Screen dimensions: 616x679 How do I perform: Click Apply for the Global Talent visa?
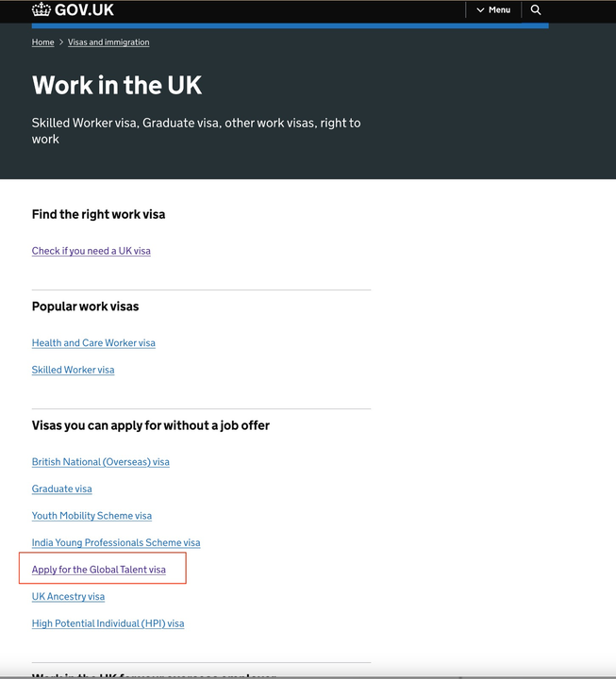click(x=98, y=570)
